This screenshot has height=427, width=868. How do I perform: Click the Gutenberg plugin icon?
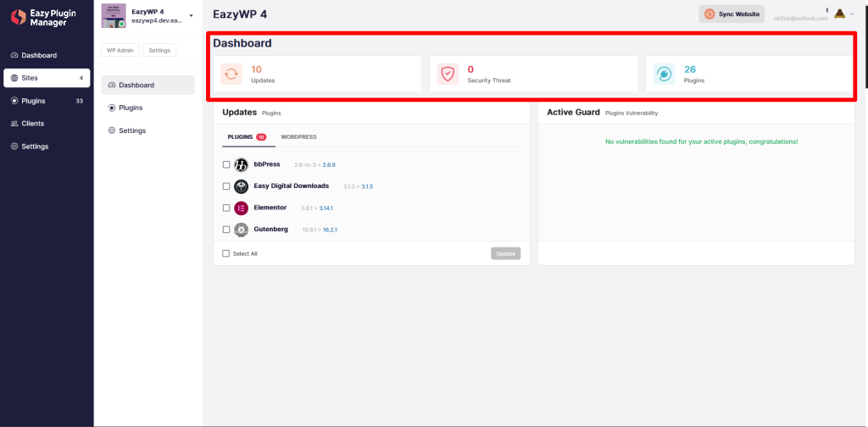(241, 230)
